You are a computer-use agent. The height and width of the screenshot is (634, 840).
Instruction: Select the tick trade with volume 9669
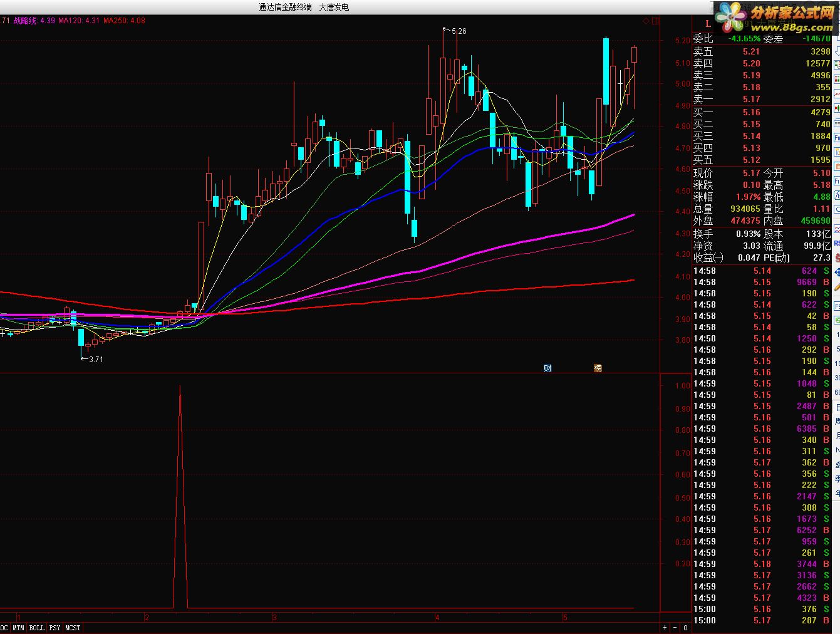pos(762,282)
